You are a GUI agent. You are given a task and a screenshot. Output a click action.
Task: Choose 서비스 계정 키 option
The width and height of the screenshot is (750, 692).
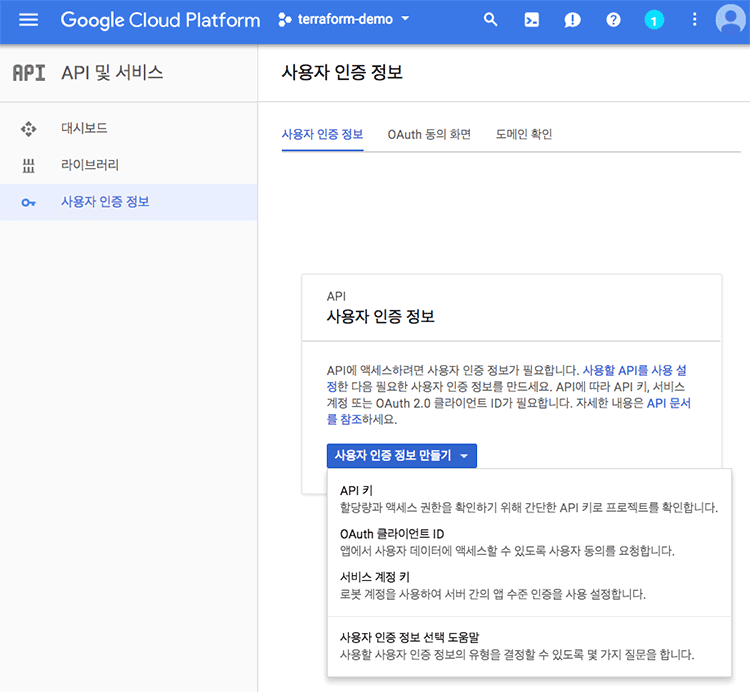529,585
